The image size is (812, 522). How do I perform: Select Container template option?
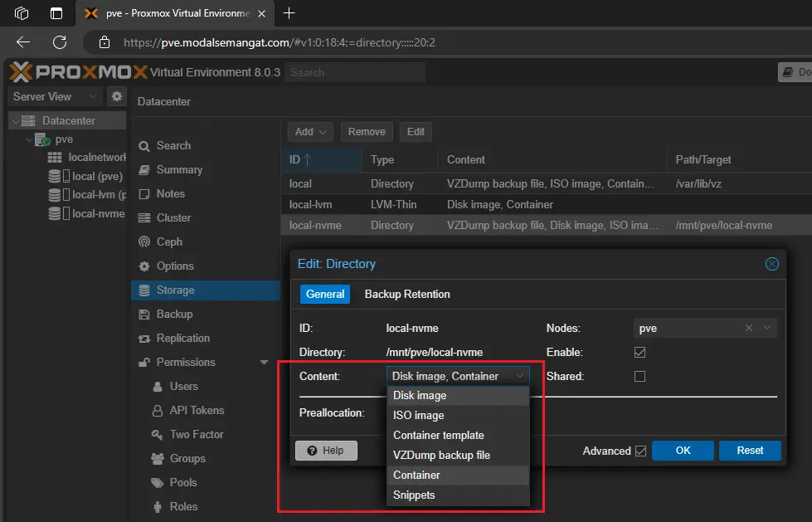pos(459,436)
